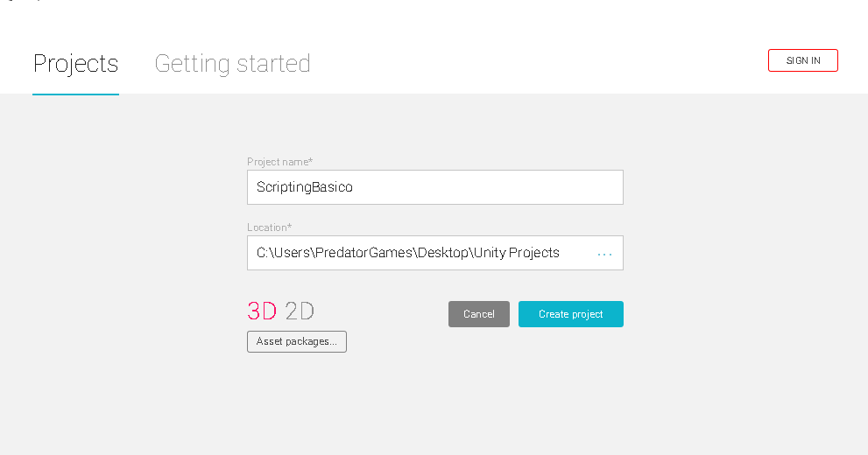This screenshot has width=868, height=455.
Task: Click the Location label above path
Action: (269, 227)
